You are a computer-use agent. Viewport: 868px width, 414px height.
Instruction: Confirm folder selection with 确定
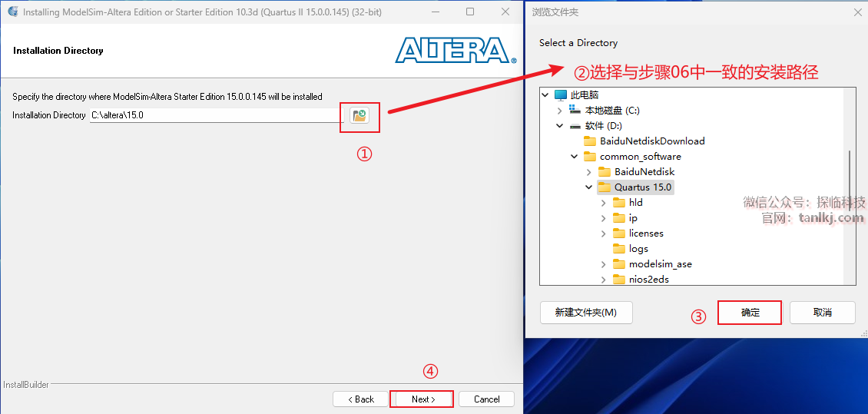coord(750,313)
